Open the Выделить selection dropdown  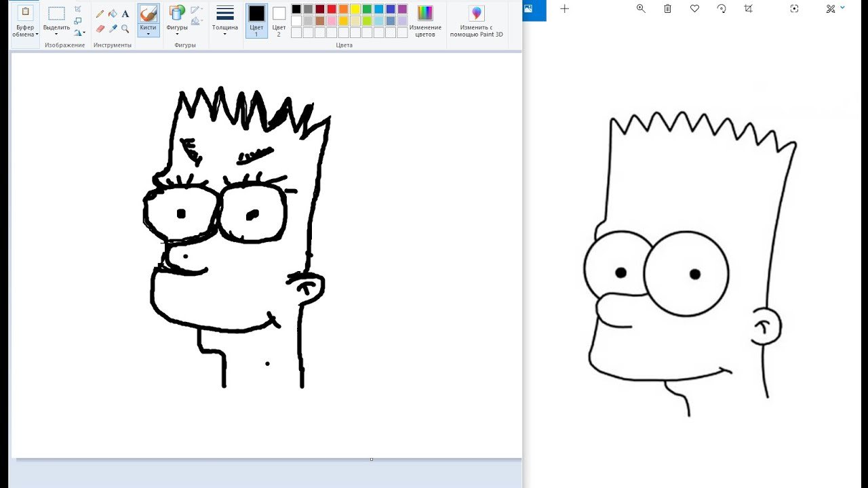(56, 30)
